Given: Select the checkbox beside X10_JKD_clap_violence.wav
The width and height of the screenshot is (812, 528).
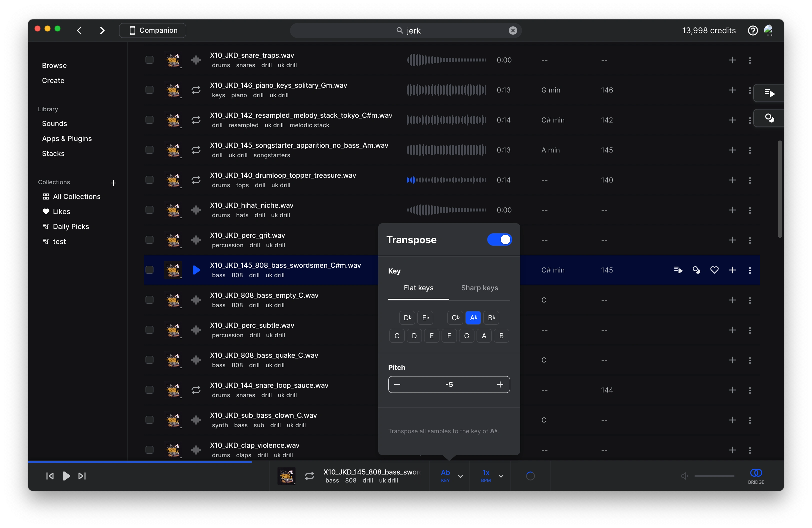Looking at the screenshot, I should 149,449.
